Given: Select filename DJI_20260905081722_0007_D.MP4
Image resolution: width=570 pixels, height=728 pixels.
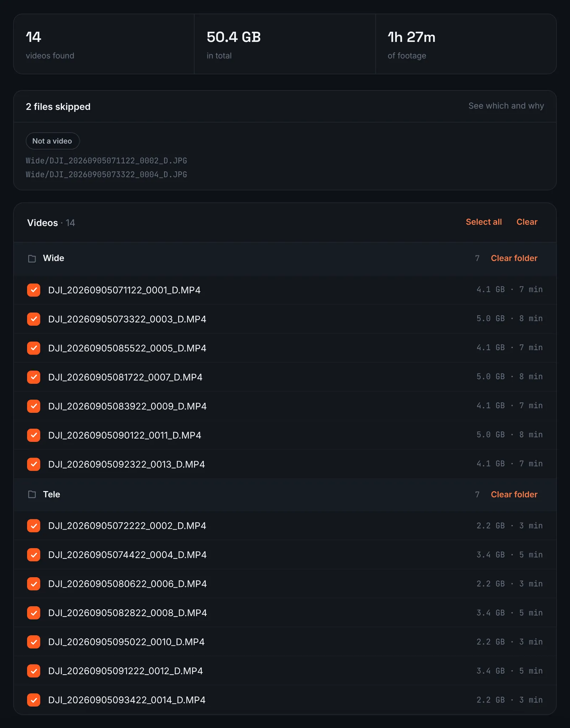Looking at the screenshot, I should coord(125,377).
